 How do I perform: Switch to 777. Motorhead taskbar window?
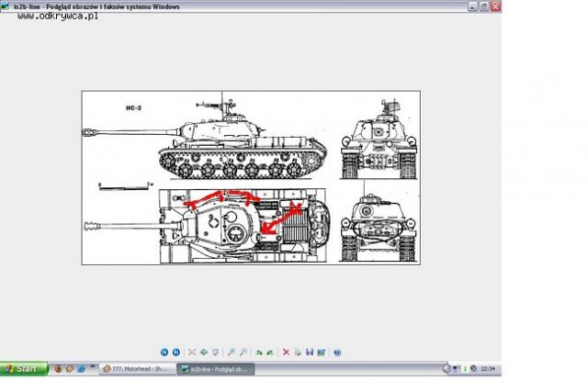(136, 369)
